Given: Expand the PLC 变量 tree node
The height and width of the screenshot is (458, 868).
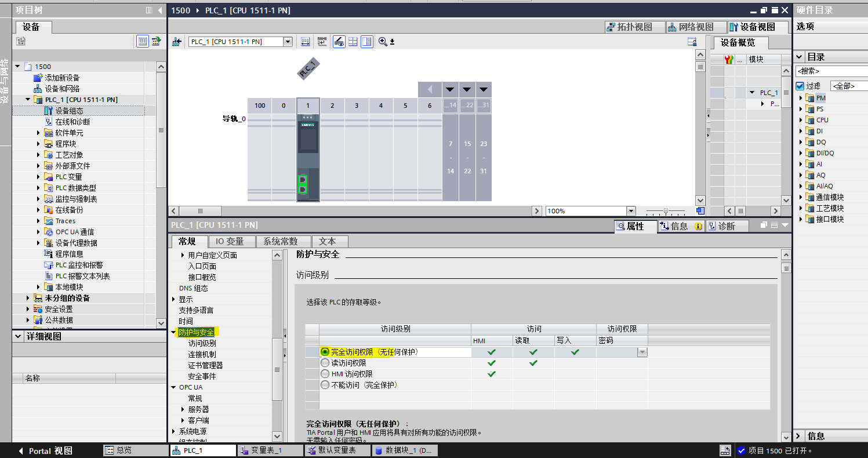Looking at the screenshot, I should click(x=38, y=177).
